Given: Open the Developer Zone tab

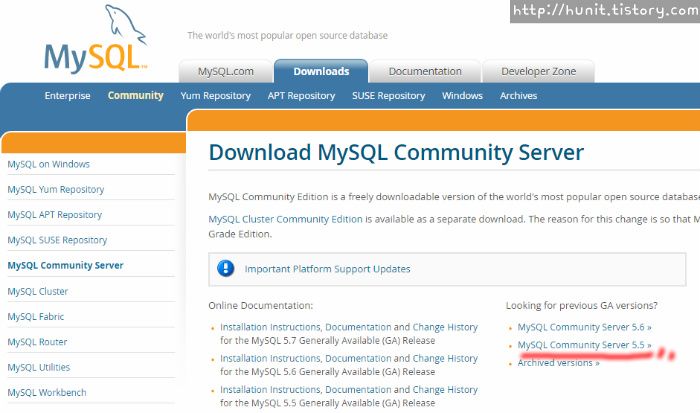Looking at the screenshot, I should 538,71.
